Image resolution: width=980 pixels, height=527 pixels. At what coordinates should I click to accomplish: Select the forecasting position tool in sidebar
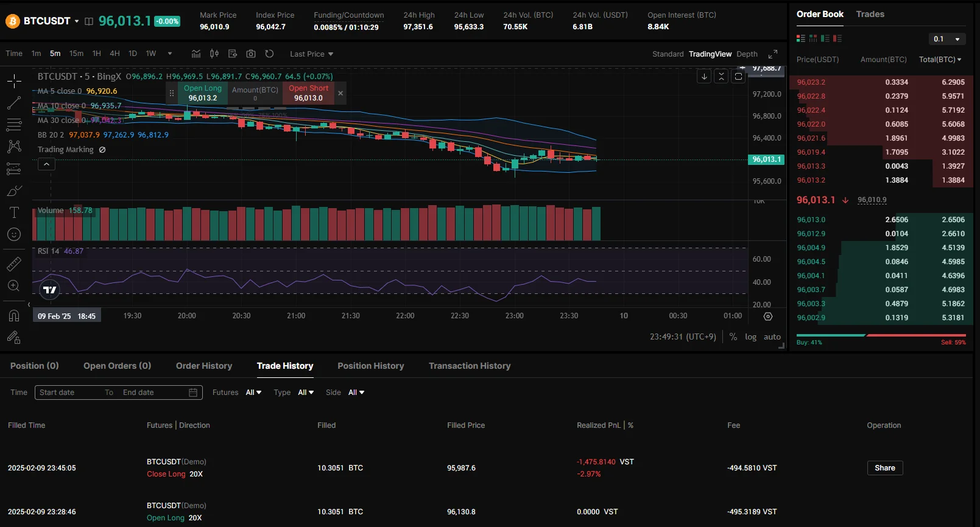[x=14, y=169]
